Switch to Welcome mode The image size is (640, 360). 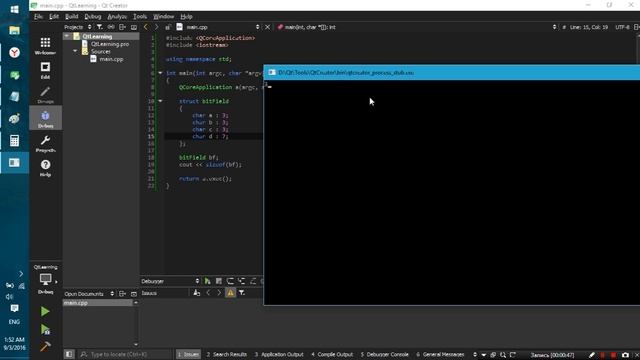pyautogui.click(x=45, y=46)
